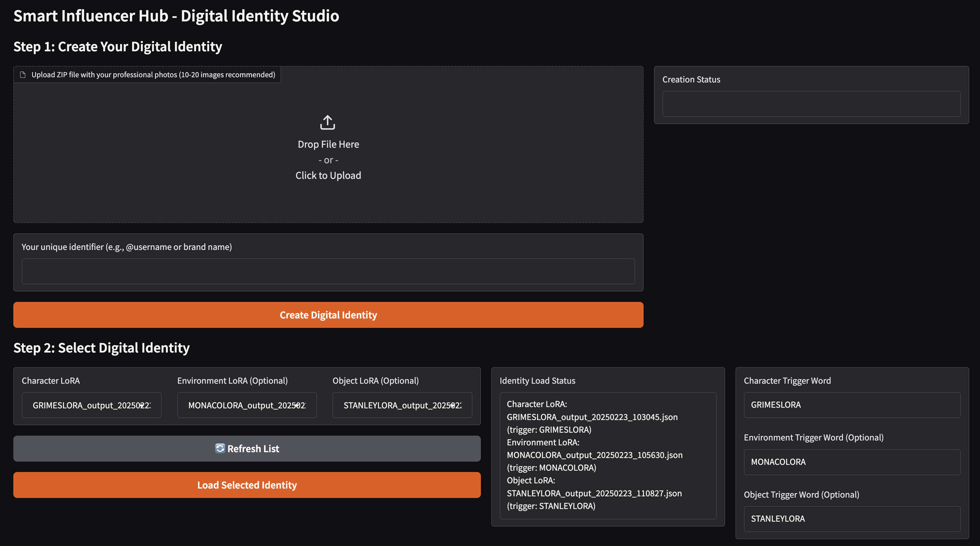
Task: Click the Environment Trigger Word field
Action: (x=852, y=462)
